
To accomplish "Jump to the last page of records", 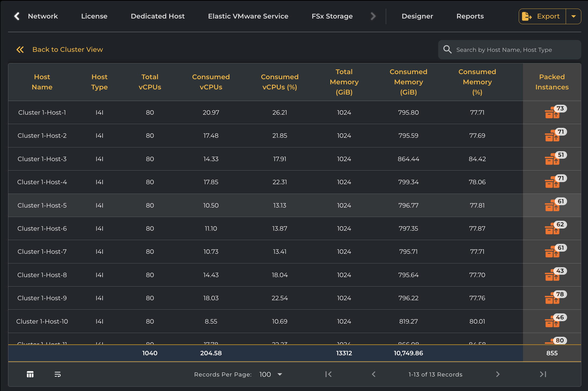I will tap(543, 374).
